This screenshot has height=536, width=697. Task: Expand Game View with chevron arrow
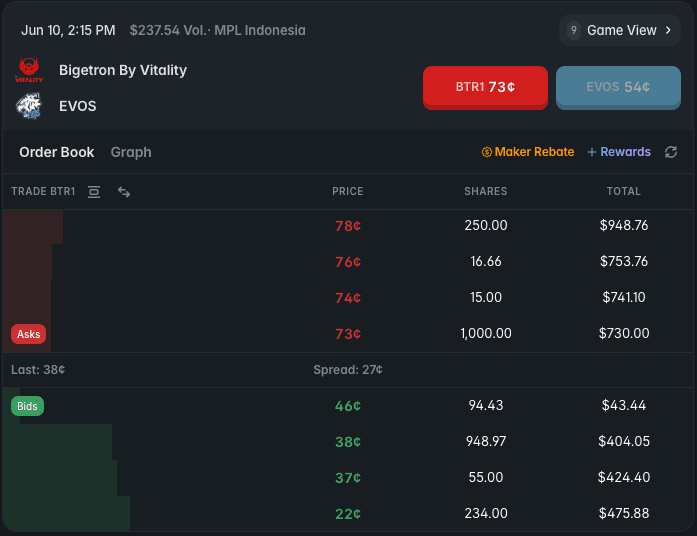click(x=668, y=30)
